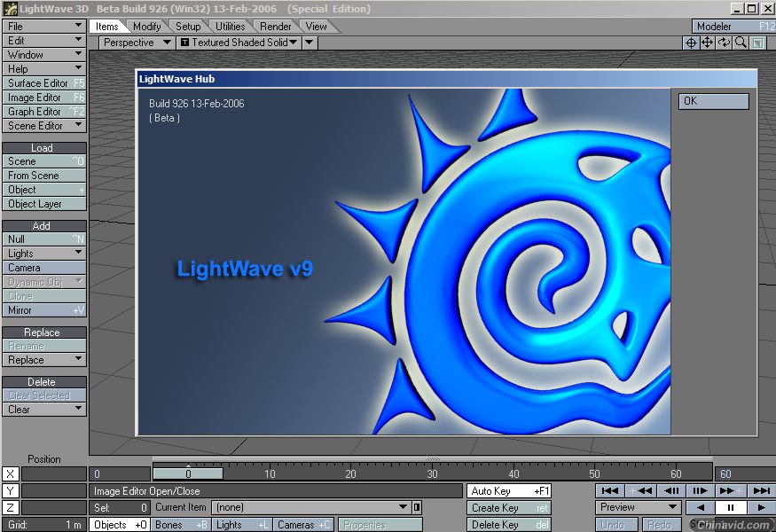This screenshot has width=776, height=532.
Task: Switch to Objects edit mode
Action: pos(119,525)
